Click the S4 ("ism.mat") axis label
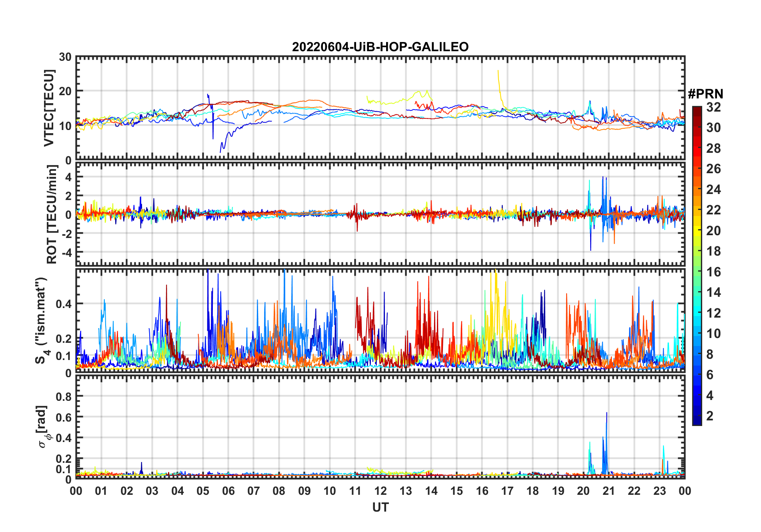The image size is (761, 532). coord(42,320)
